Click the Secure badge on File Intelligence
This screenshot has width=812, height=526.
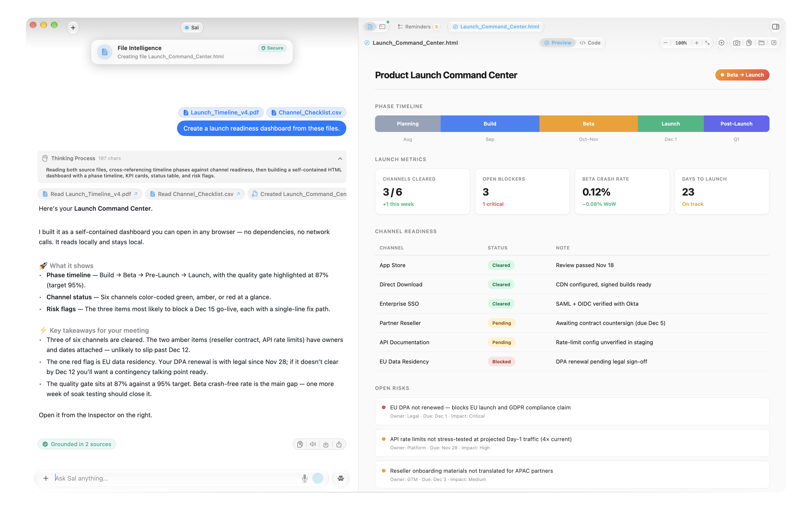(x=272, y=48)
